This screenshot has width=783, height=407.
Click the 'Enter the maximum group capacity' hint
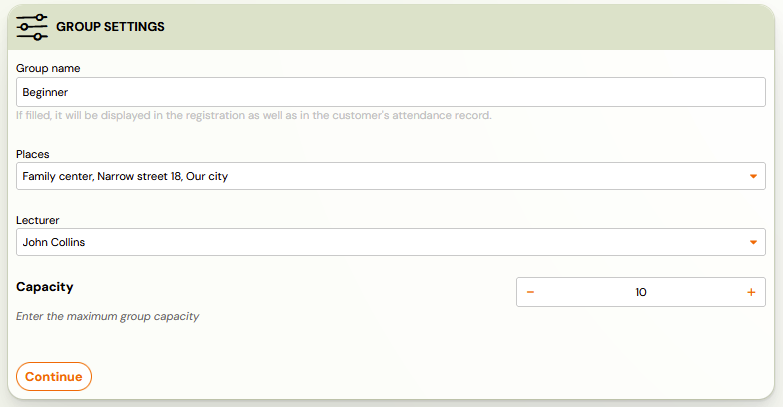point(107,316)
